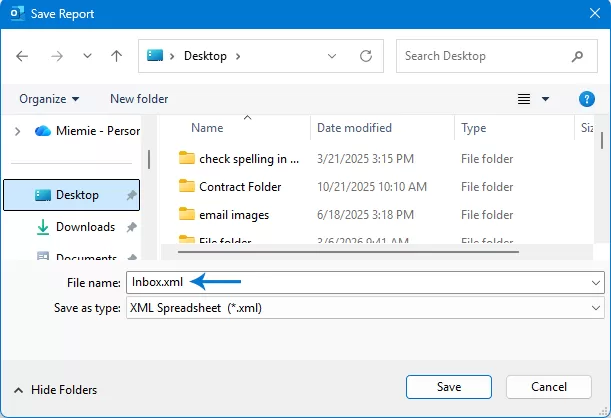This screenshot has width=611, height=418.
Task: Open the File name dropdown arrow
Action: click(596, 282)
